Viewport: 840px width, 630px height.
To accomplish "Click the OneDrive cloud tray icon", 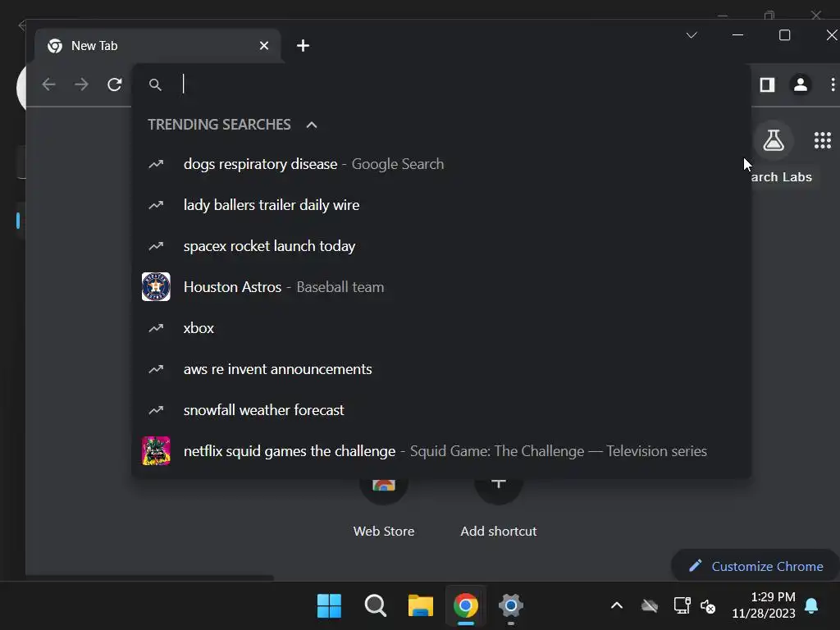I will (x=650, y=606).
